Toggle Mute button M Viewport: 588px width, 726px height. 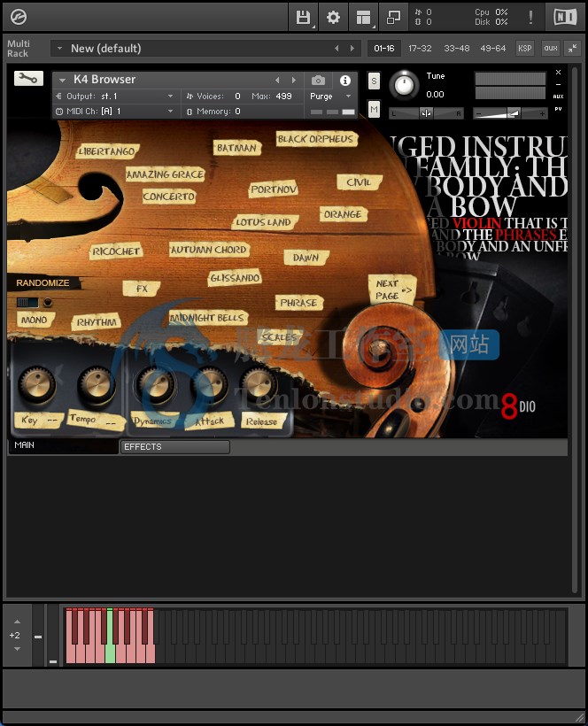click(x=374, y=109)
